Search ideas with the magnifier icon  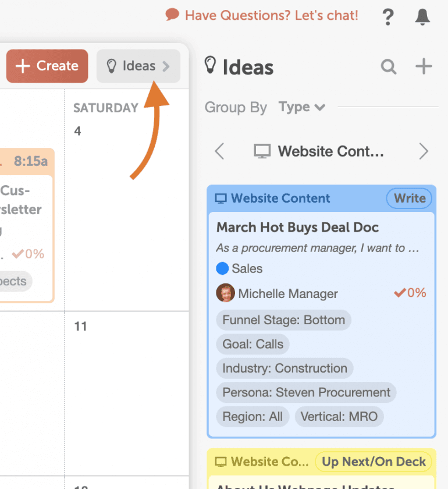pyautogui.click(x=389, y=66)
